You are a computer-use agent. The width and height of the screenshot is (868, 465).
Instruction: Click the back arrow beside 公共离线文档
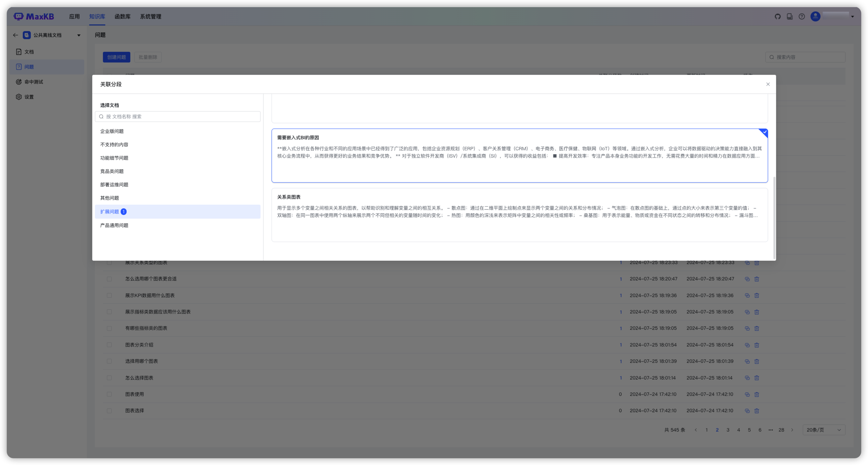[x=15, y=35]
